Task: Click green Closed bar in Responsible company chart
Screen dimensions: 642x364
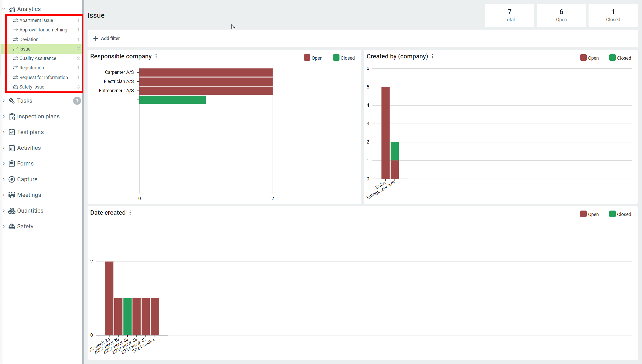Action: [172, 100]
